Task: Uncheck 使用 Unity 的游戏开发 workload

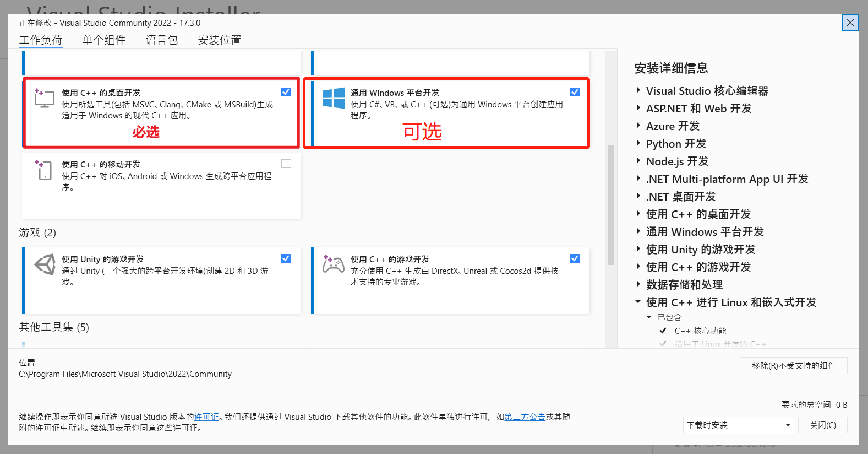Action: [286, 258]
